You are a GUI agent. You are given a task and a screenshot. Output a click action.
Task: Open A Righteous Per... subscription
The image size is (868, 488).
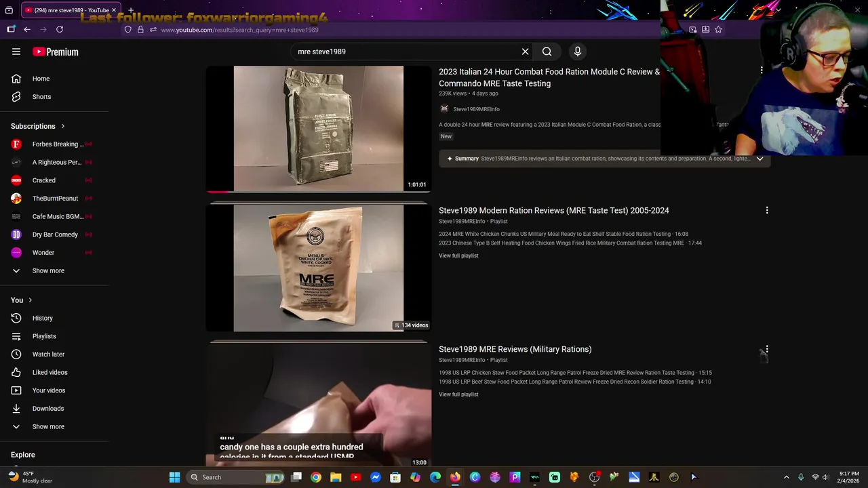[54, 162]
